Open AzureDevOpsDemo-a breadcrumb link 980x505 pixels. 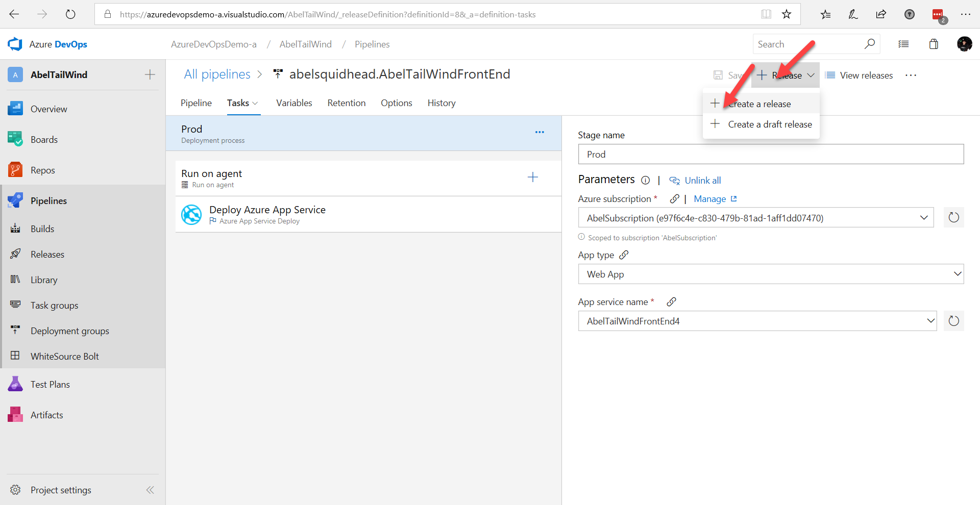(214, 44)
